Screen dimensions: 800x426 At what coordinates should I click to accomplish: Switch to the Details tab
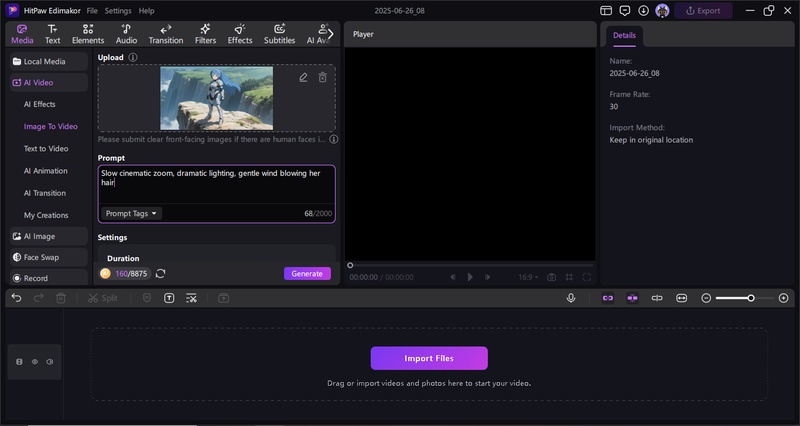[624, 35]
